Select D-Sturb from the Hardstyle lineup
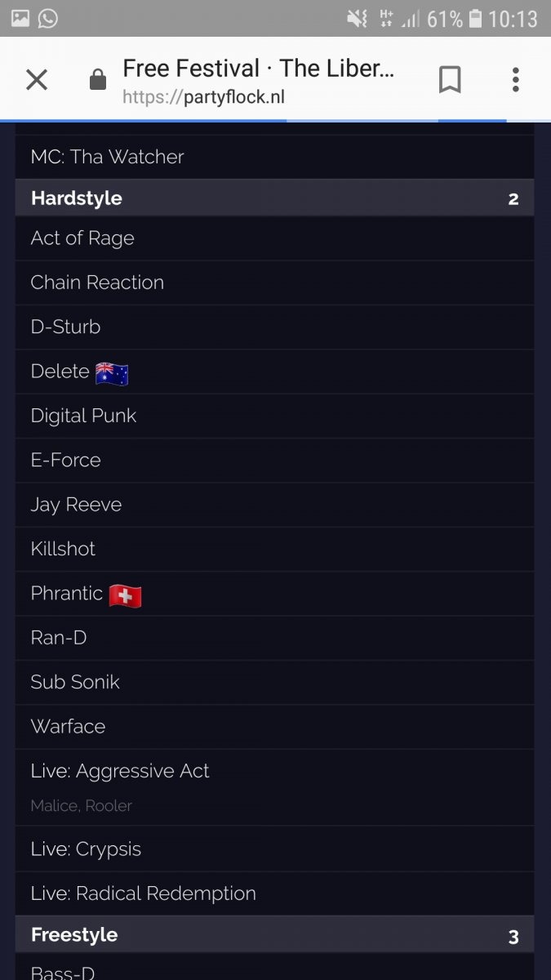 (x=65, y=327)
